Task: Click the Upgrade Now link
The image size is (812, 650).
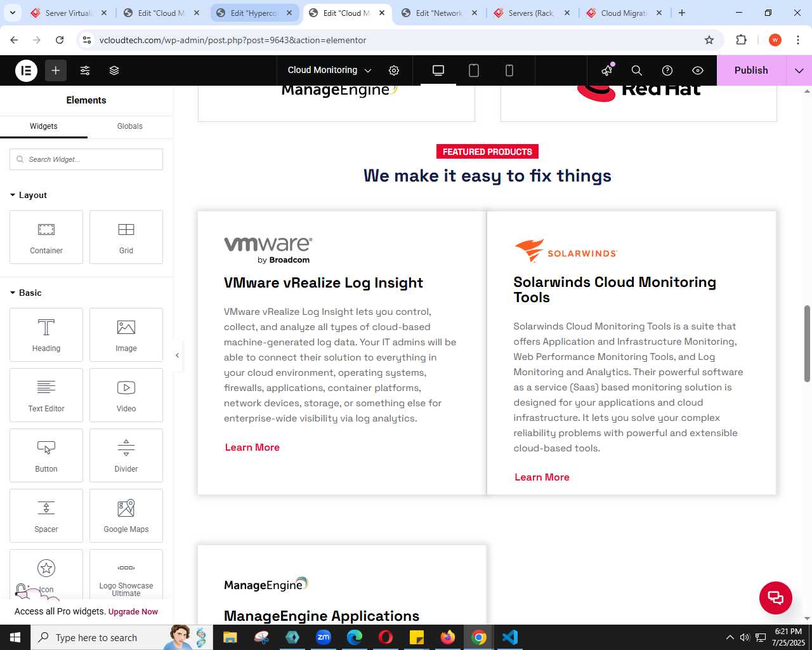Action: pyautogui.click(x=133, y=612)
